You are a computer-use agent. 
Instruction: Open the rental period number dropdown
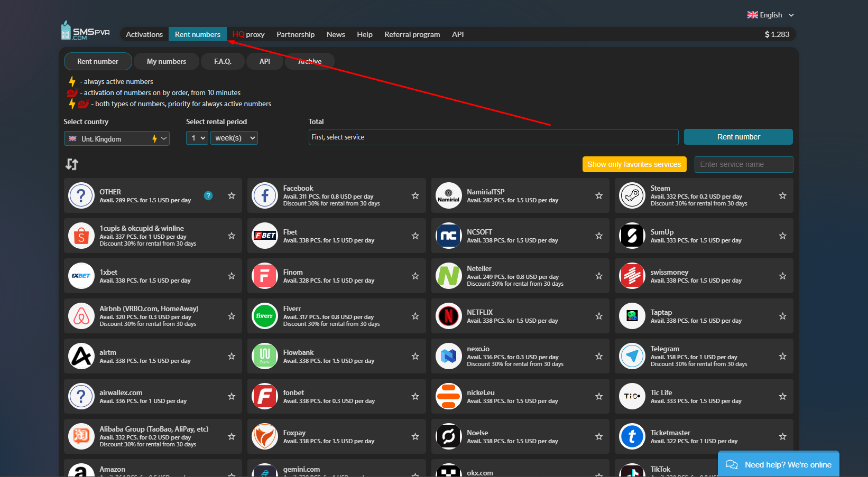tap(197, 138)
